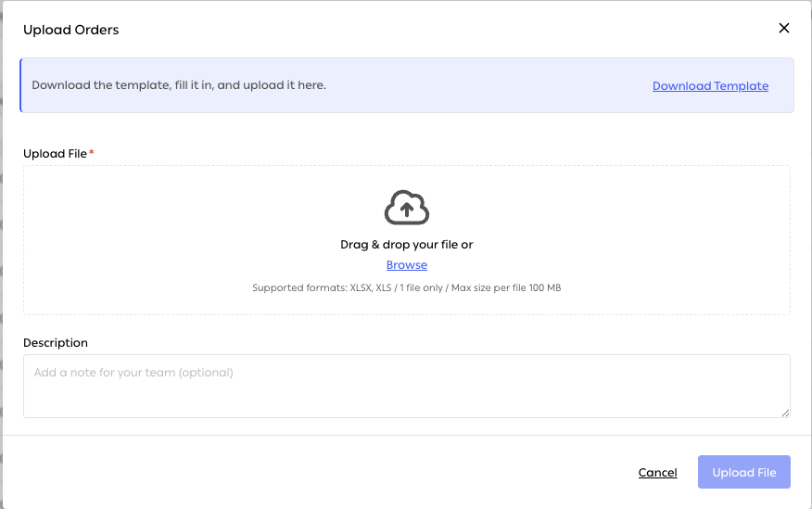The width and height of the screenshot is (812, 509).
Task: Click the 'Download the template, fill it in' message
Action: pyautogui.click(x=179, y=85)
